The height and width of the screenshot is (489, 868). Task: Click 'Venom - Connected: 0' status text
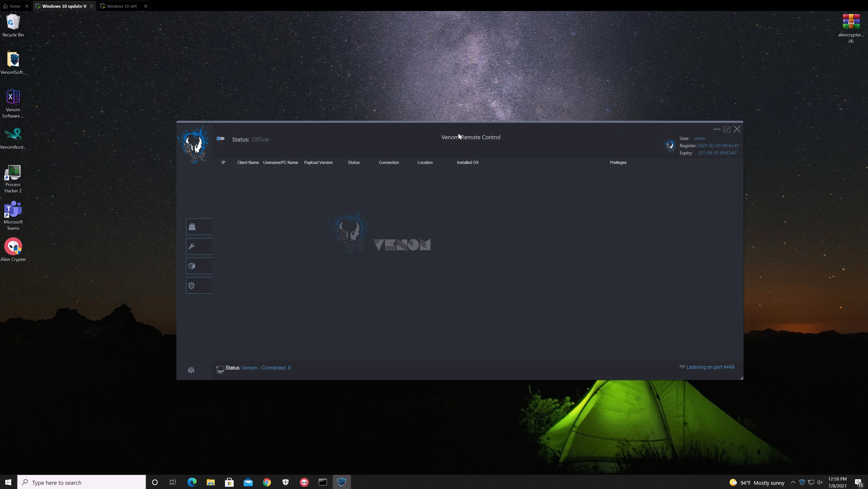coord(266,368)
